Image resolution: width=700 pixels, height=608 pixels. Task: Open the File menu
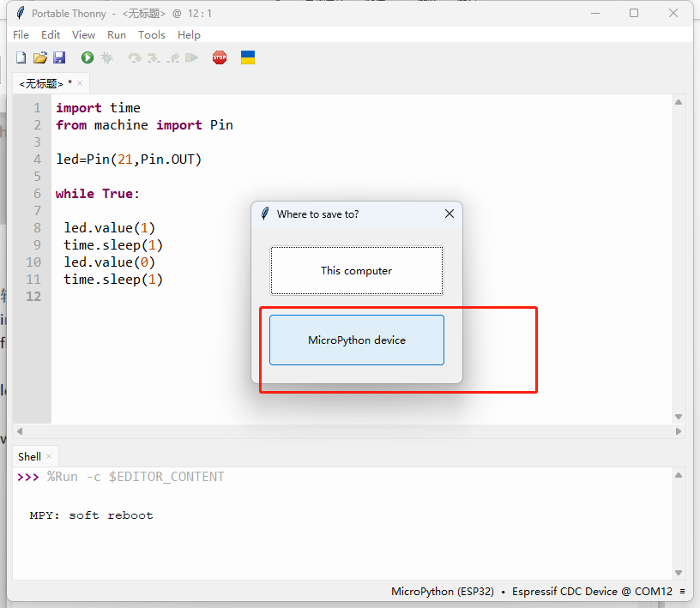(x=21, y=35)
